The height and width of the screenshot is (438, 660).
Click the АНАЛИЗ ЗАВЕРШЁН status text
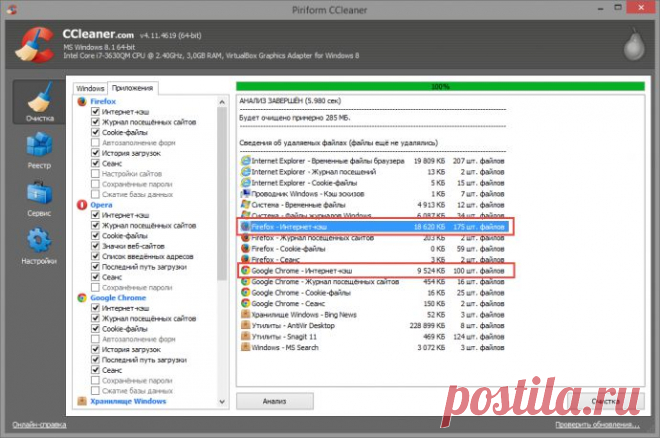pyautogui.click(x=290, y=101)
